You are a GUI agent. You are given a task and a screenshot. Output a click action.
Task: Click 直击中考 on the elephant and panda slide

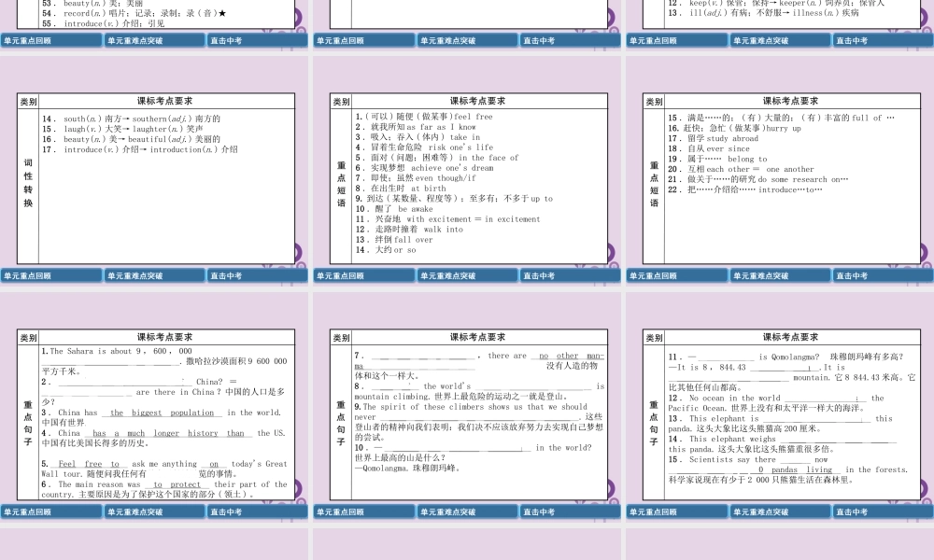click(x=883, y=511)
